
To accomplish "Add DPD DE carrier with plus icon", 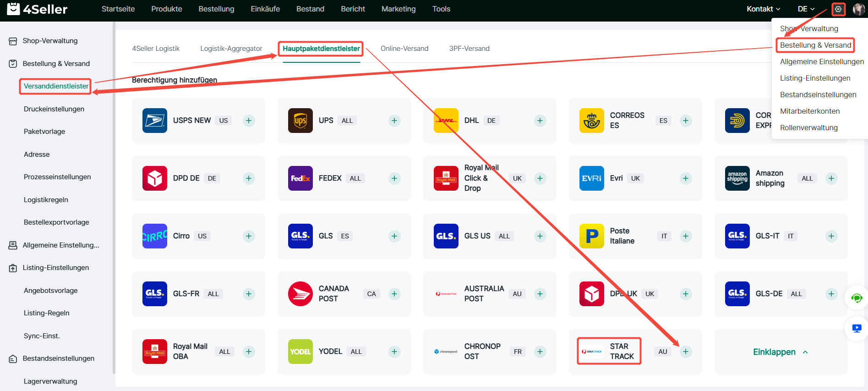I will coord(249,178).
